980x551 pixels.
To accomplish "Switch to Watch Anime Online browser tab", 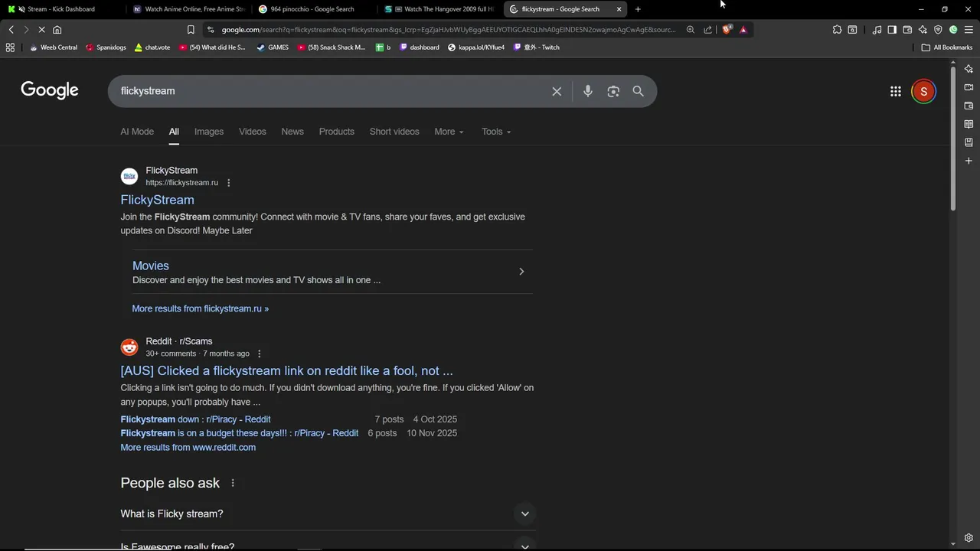I will click(x=189, y=9).
